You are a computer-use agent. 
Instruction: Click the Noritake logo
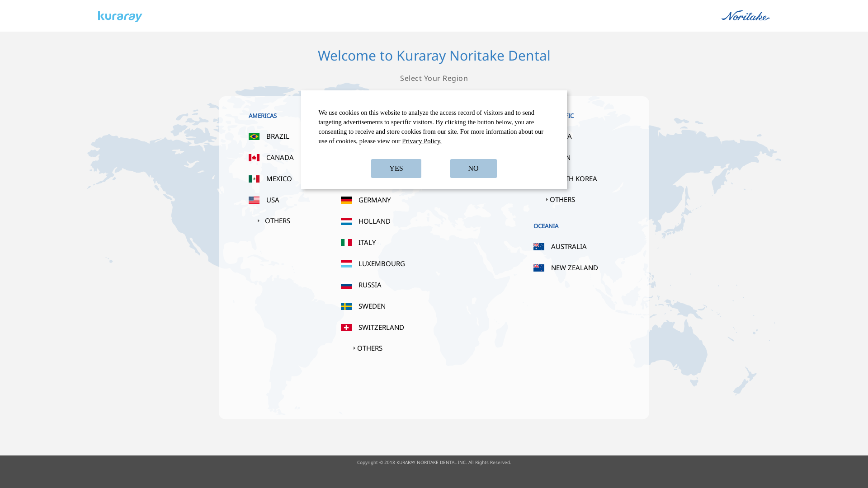coord(745,16)
